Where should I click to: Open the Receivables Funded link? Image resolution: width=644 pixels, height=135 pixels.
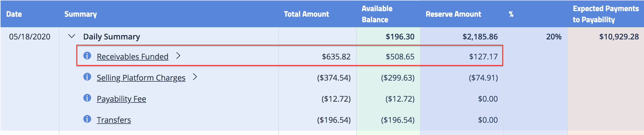click(133, 57)
